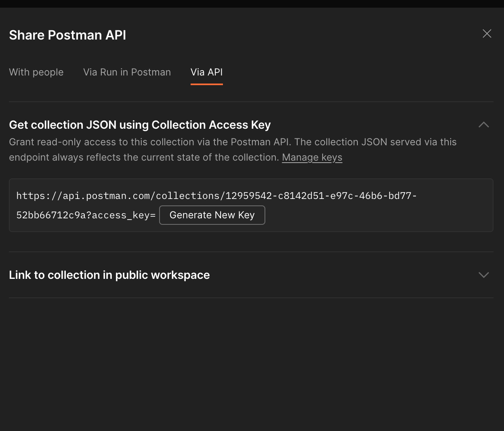The image size is (504, 431).
Task: Select the Via API tab
Action: [x=206, y=72]
